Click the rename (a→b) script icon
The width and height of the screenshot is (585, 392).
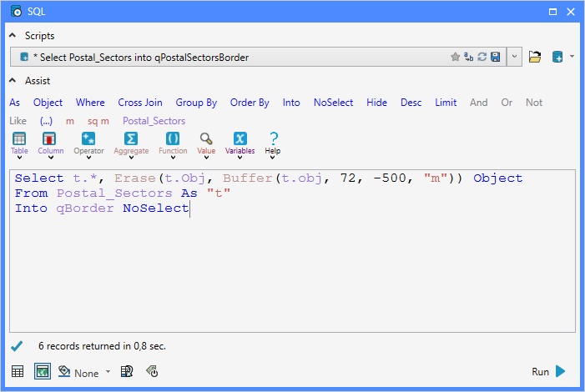point(469,57)
